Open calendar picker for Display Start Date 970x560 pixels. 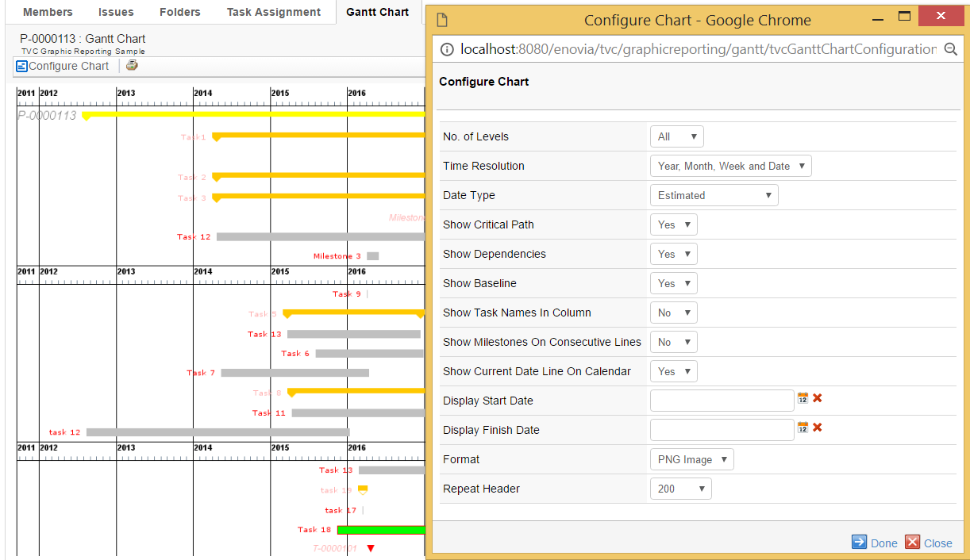click(x=803, y=398)
